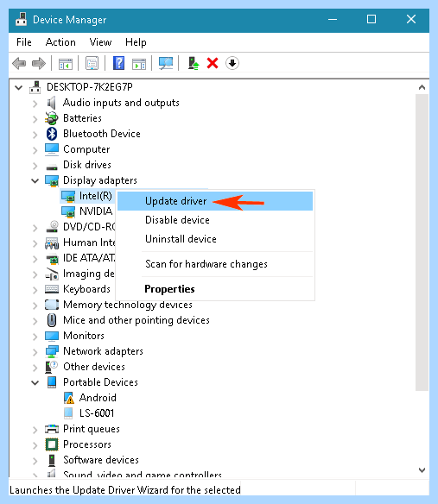Open the View menu
This screenshot has width=438, height=504.
[101, 42]
